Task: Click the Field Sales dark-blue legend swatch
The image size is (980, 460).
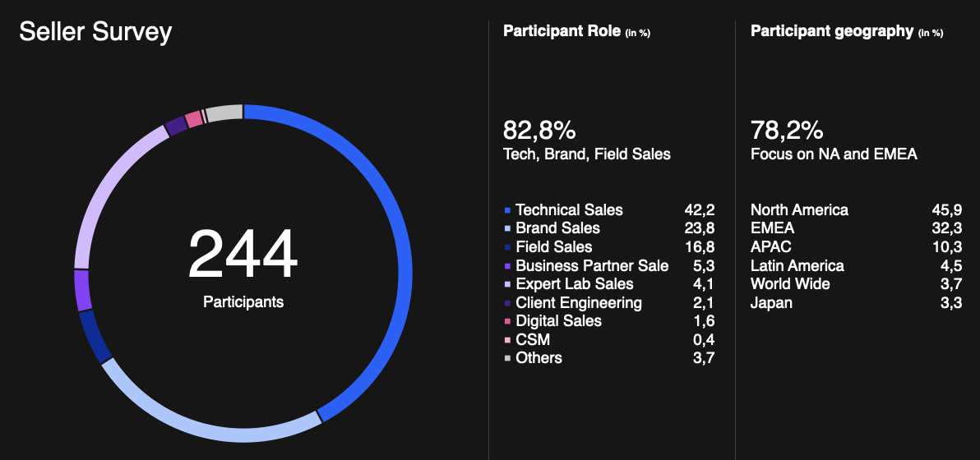Action: [507, 247]
